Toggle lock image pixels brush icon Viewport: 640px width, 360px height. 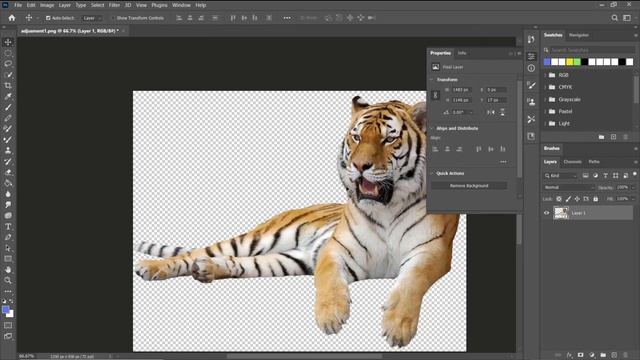pyautogui.click(x=568, y=199)
